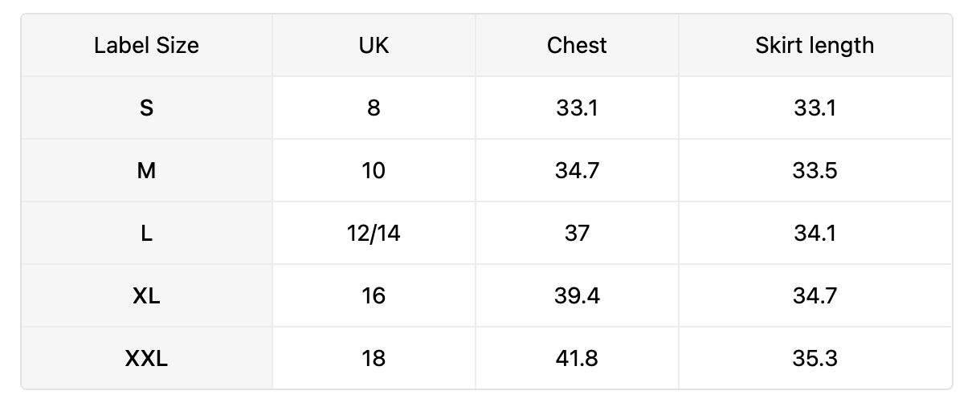Select the chest value 37 cell
The image size is (980, 411).
pyautogui.click(x=577, y=233)
